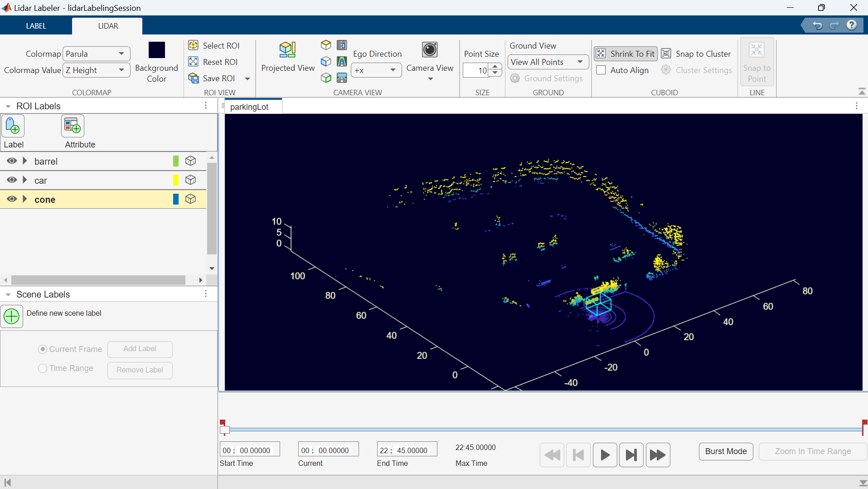Click the Start Time input field
The height and width of the screenshot is (489, 868).
250,450
